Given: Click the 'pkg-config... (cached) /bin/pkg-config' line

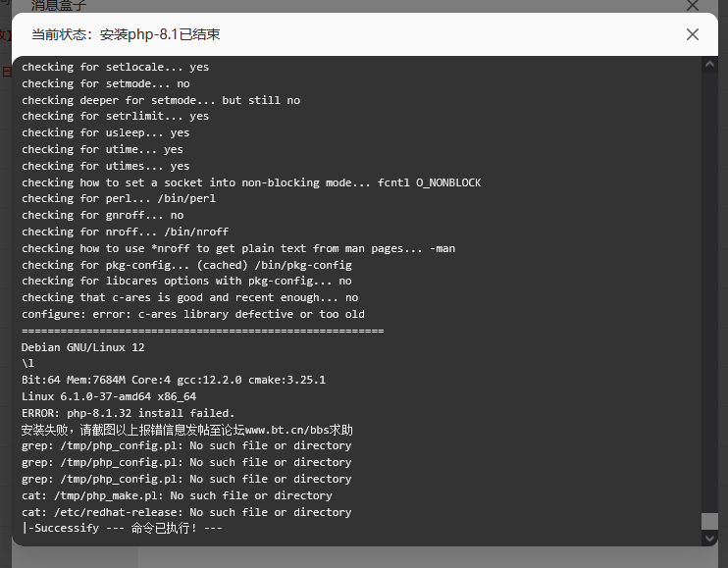Looking at the screenshot, I should click(186, 265).
